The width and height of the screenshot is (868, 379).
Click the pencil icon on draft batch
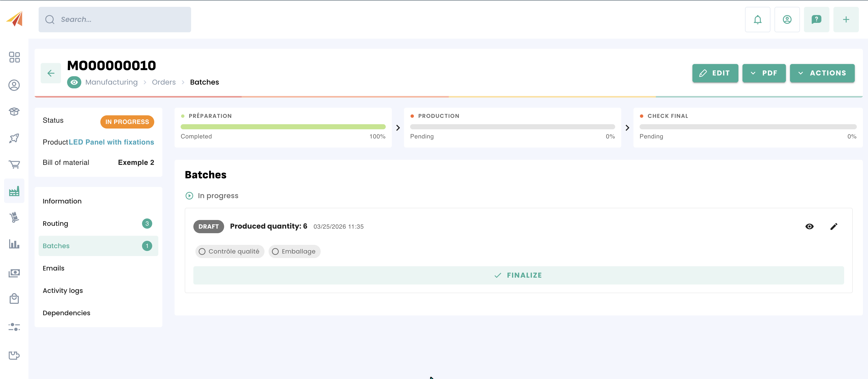coord(834,226)
